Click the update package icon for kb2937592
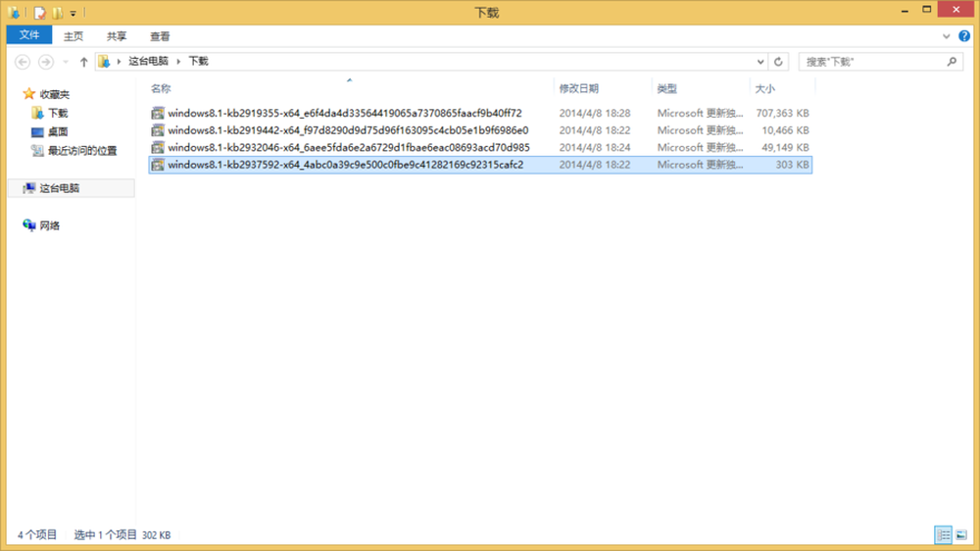This screenshot has height=551, width=980. (x=158, y=165)
